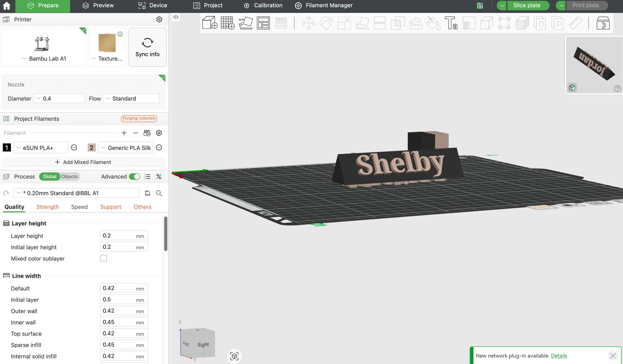Click the compare presets icon

click(159, 176)
